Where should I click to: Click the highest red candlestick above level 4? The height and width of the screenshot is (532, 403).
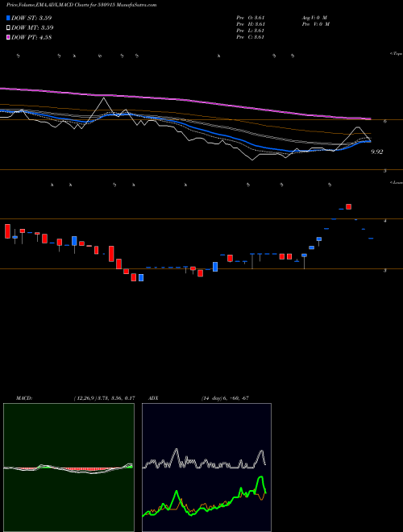tap(348, 206)
